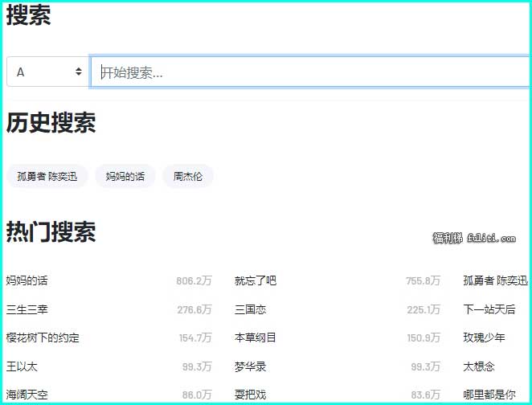Open hot search 海阔天空
The width and height of the screenshot is (532, 405).
point(27,395)
